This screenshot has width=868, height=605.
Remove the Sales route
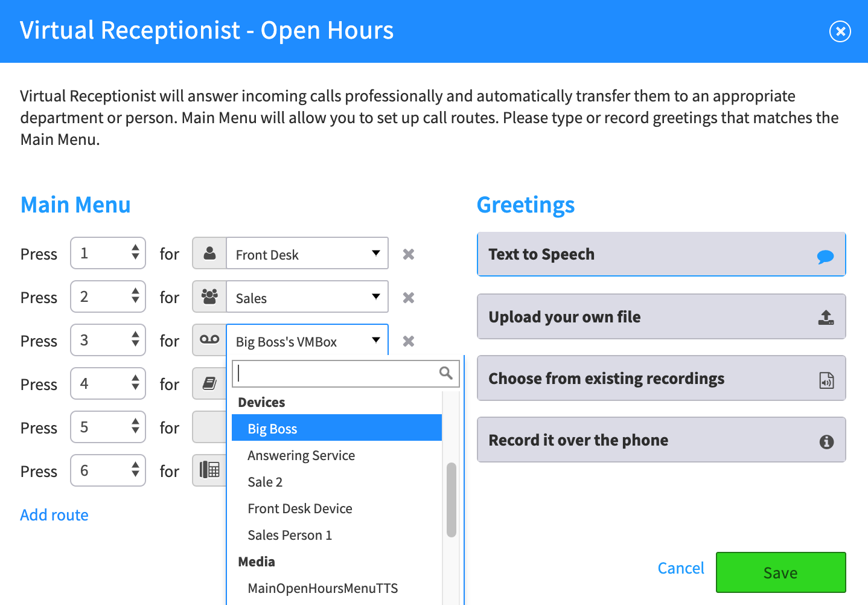coord(409,298)
